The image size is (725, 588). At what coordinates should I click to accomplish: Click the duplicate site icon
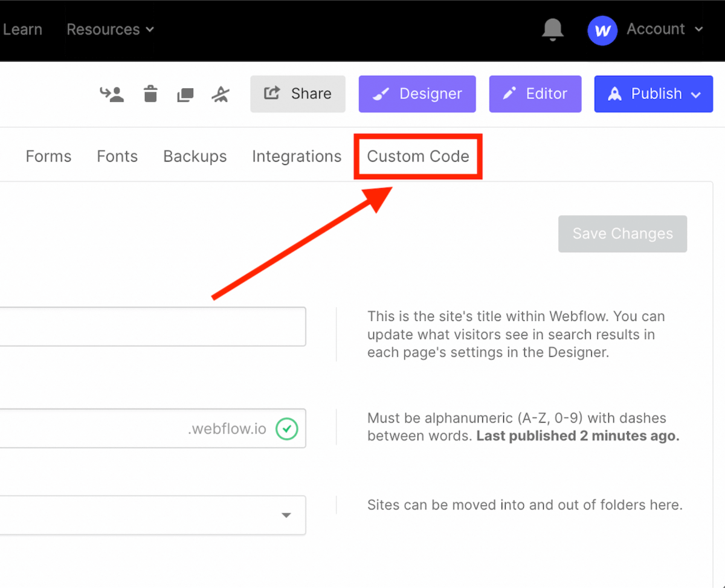(x=185, y=94)
